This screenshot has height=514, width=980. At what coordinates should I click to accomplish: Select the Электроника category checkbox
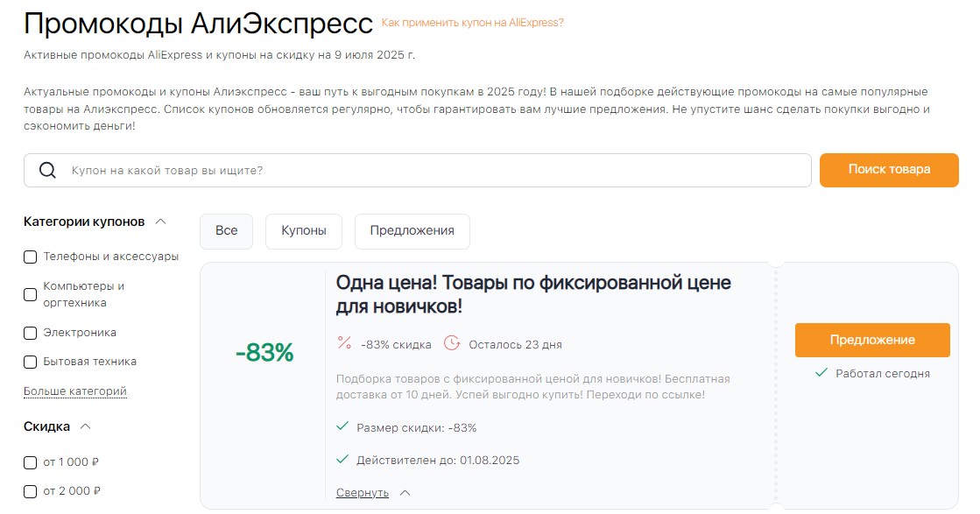coord(29,333)
